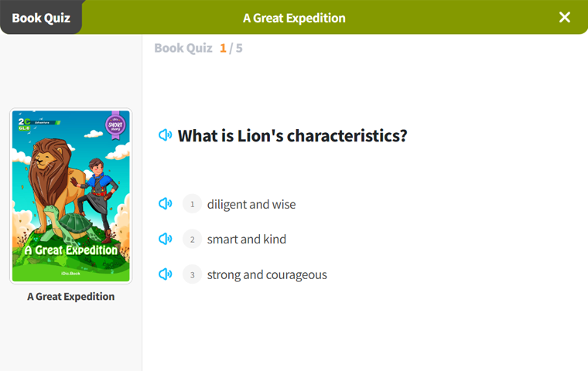This screenshot has height=371, width=588.
Task: Select the numbered circle for option 2
Action: (x=192, y=239)
